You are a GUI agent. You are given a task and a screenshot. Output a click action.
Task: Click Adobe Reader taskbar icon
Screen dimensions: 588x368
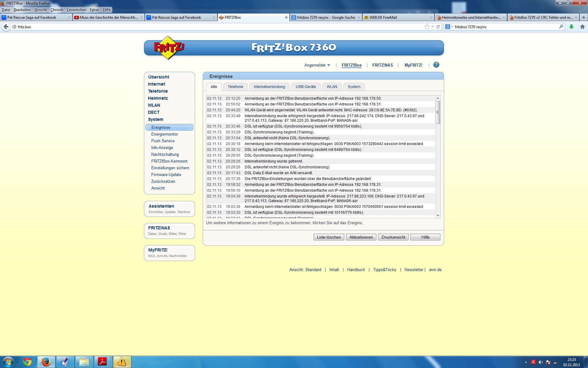point(102,362)
